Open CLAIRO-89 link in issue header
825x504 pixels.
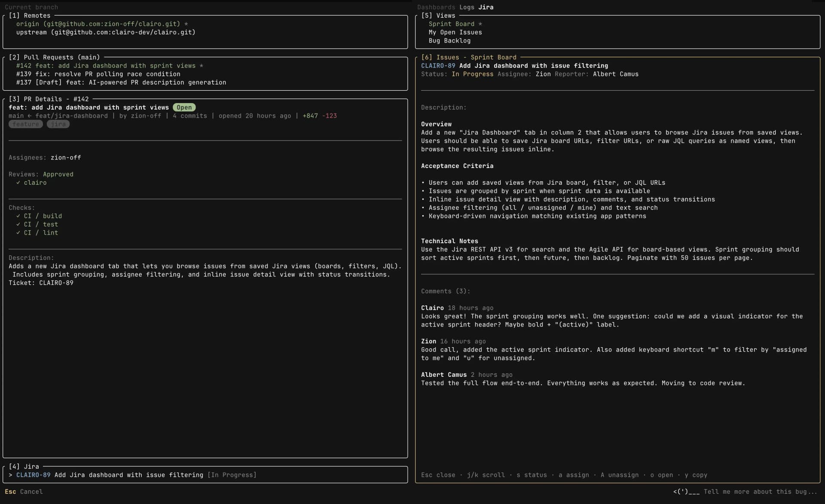coord(438,66)
